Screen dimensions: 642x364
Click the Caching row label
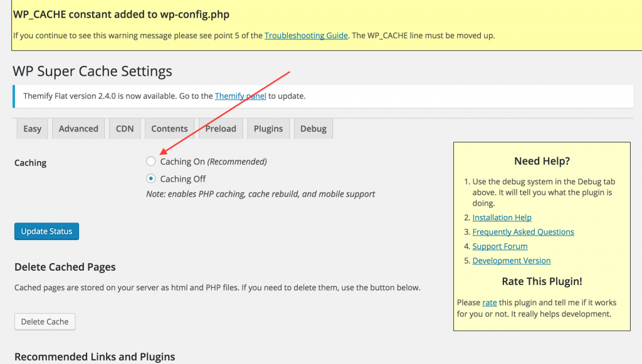click(x=30, y=163)
